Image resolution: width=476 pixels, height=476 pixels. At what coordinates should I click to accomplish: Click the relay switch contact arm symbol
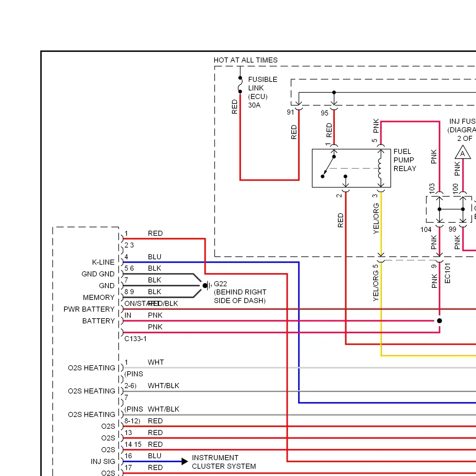328,167
